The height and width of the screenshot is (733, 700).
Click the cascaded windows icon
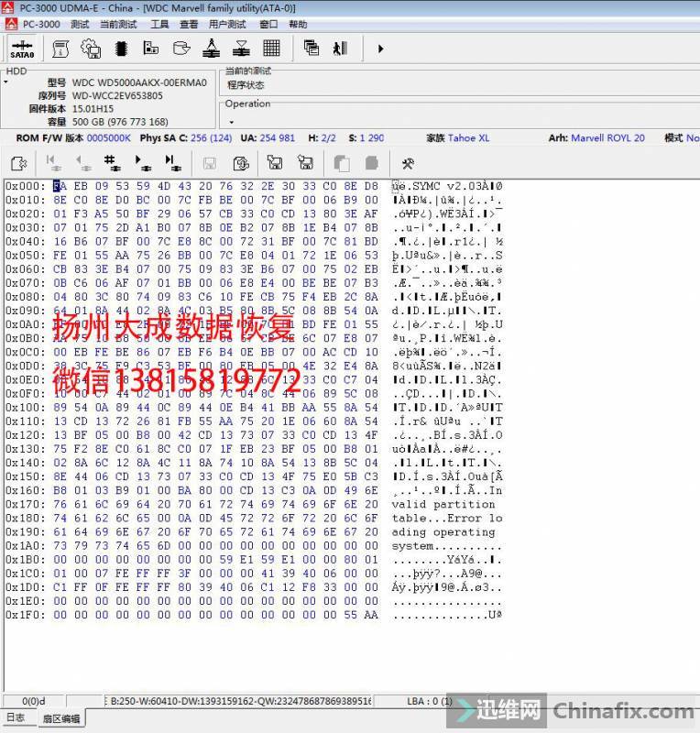coord(311,49)
